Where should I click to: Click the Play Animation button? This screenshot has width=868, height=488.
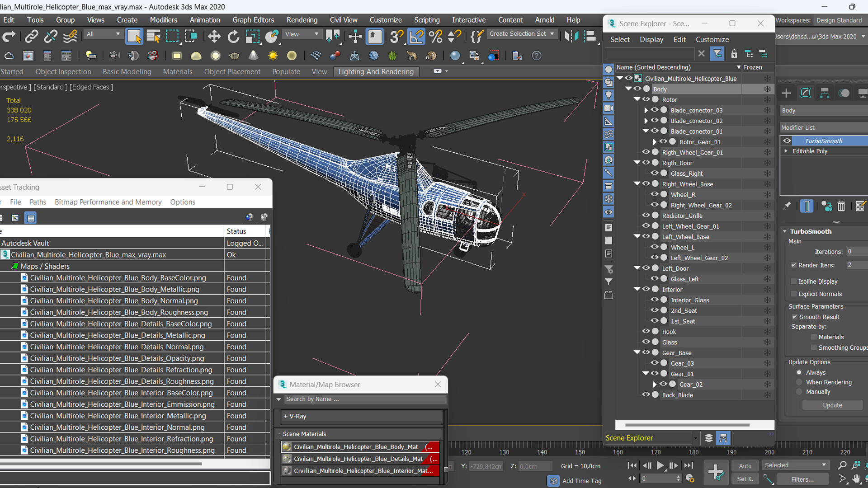(x=660, y=465)
